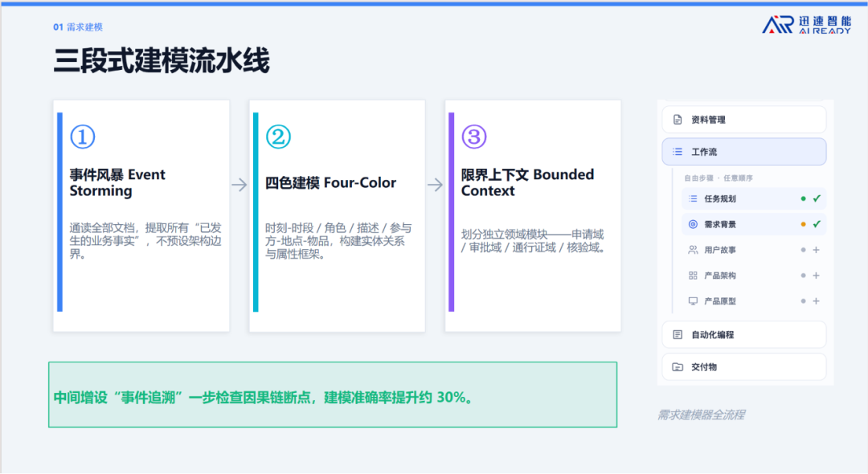Screen dimensions: 868x474
Task: Click the list icon beside 任务规划
Action: pos(693,198)
